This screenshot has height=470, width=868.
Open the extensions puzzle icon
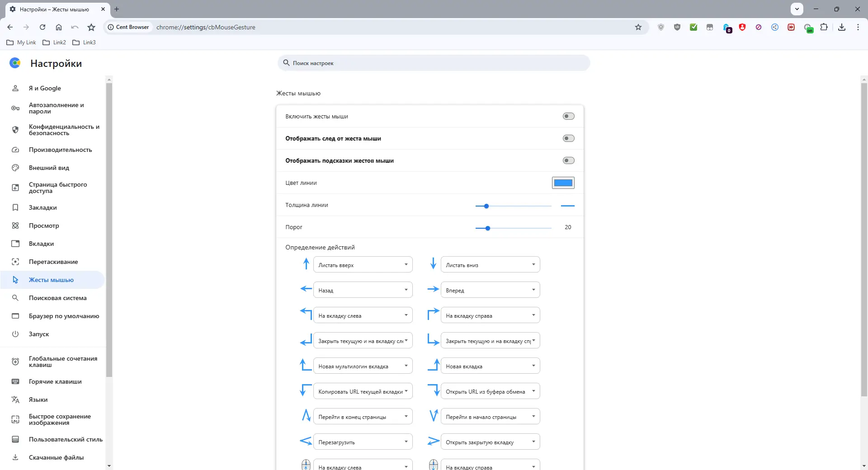coord(824,27)
